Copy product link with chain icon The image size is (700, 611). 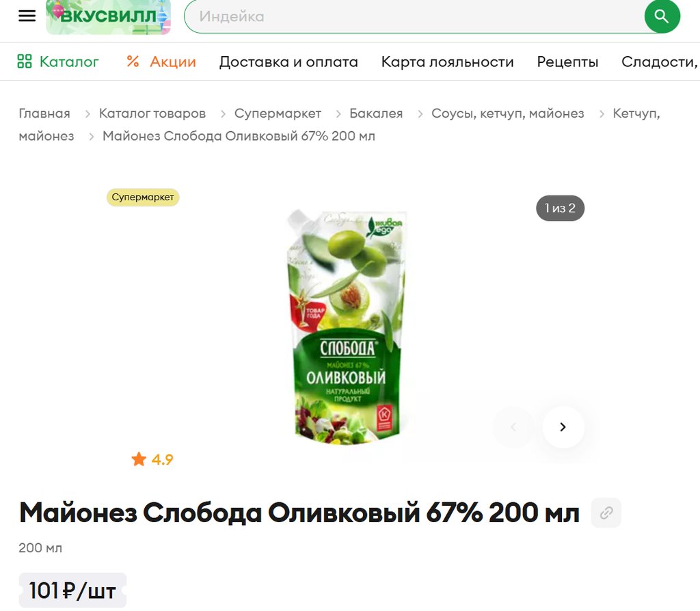(x=606, y=513)
